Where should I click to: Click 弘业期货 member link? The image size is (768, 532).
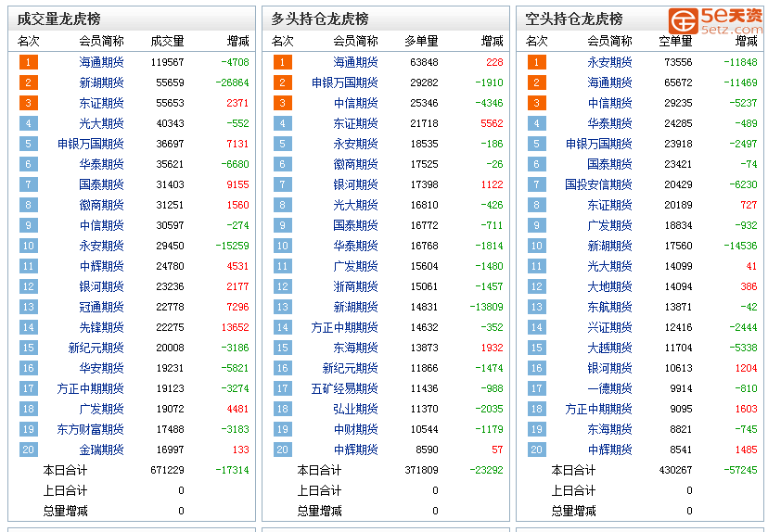tap(355, 409)
